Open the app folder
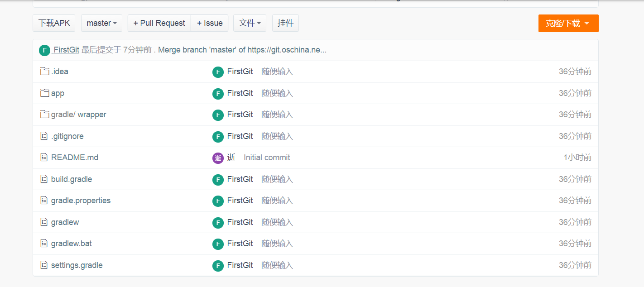The image size is (644, 287). [x=58, y=93]
